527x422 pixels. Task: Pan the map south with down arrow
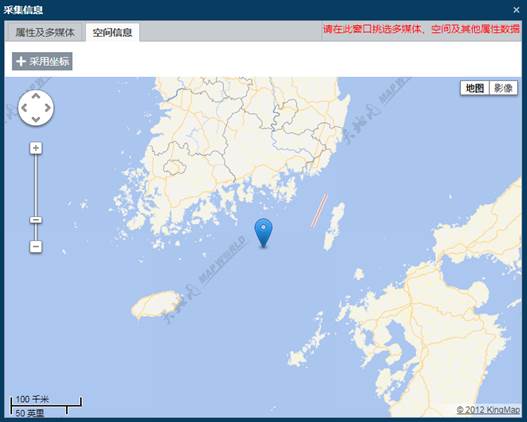tap(36, 119)
